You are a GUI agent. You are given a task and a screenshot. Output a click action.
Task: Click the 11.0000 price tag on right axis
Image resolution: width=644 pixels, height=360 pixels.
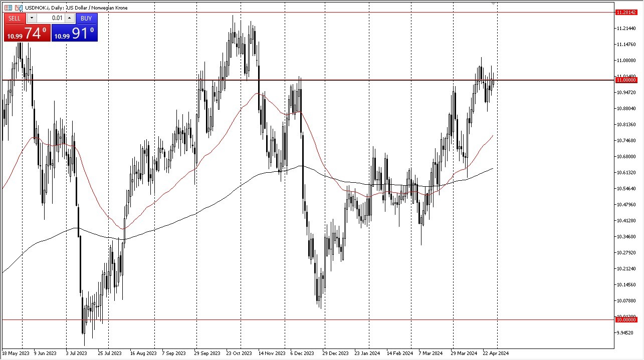(625, 80)
